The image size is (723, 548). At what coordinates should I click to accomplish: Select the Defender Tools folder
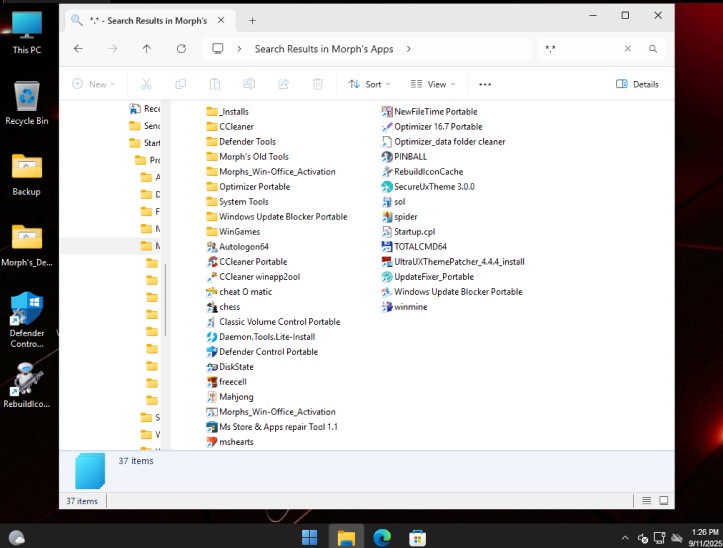[x=241, y=142]
